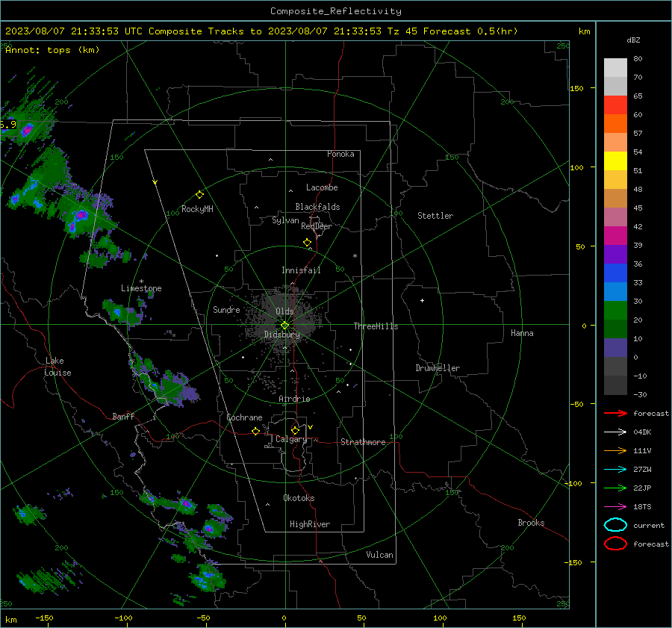This screenshot has width=672, height=628.
Task: Pick the purple swatch in dBZ scale
Action: pos(615,254)
